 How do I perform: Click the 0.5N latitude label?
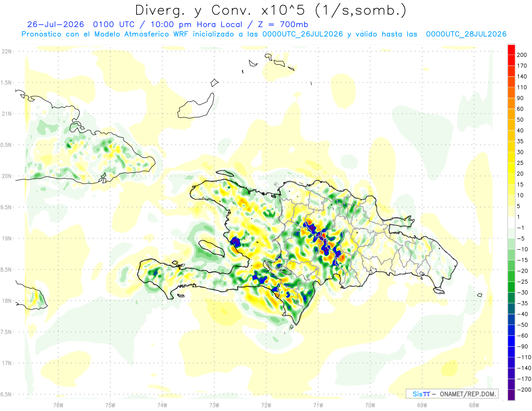point(6,145)
